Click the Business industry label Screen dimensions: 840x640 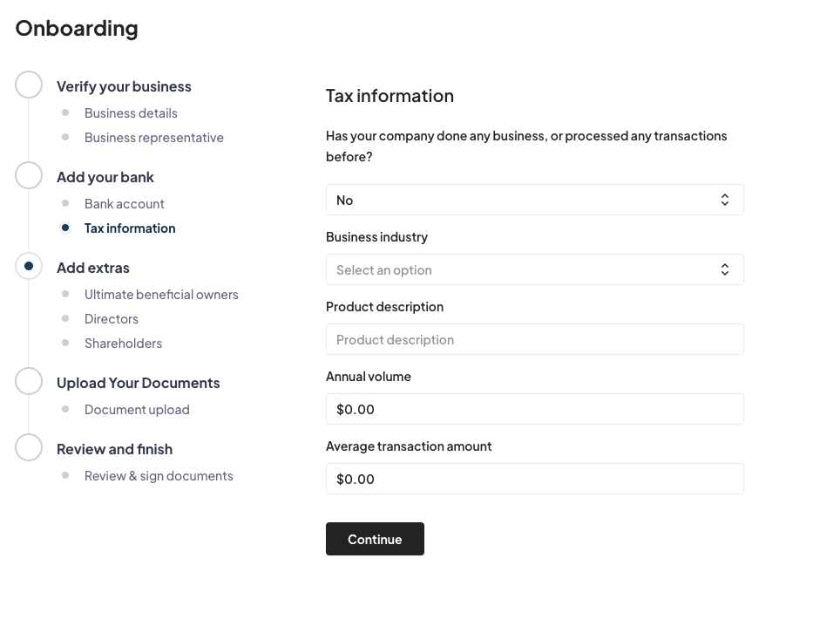(x=376, y=237)
